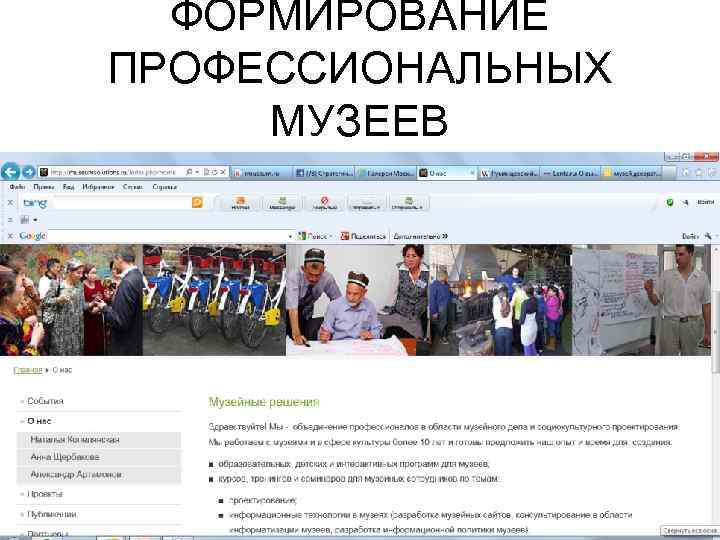Open the photo of bicycles in a row
The width and height of the screenshot is (720, 540).
[x=214, y=300]
